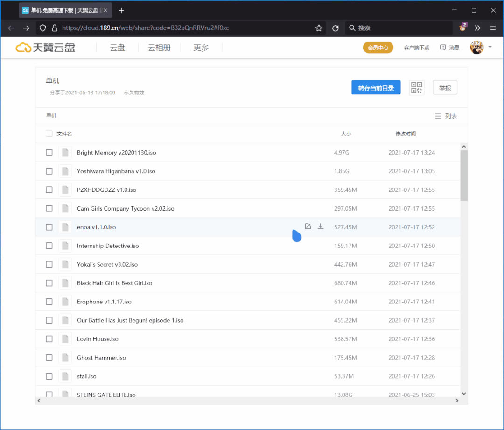
Task: Show the share QR code
Action: click(x=417, y=87)
